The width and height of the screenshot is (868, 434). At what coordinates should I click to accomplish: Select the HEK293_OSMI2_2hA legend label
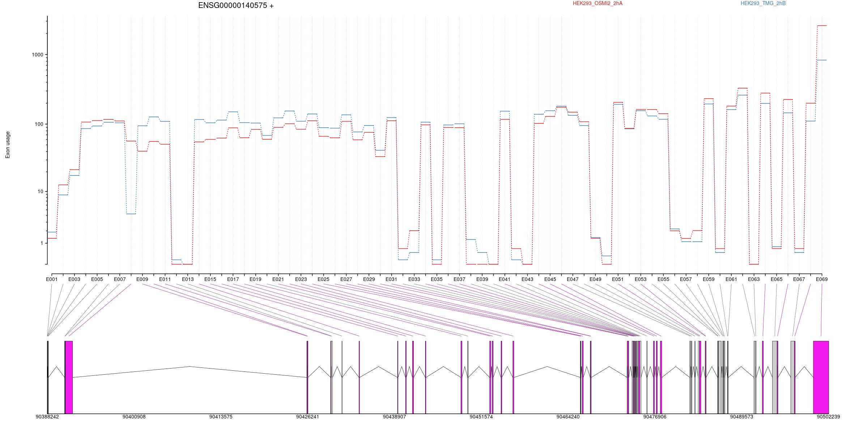[x=597, y=3]
